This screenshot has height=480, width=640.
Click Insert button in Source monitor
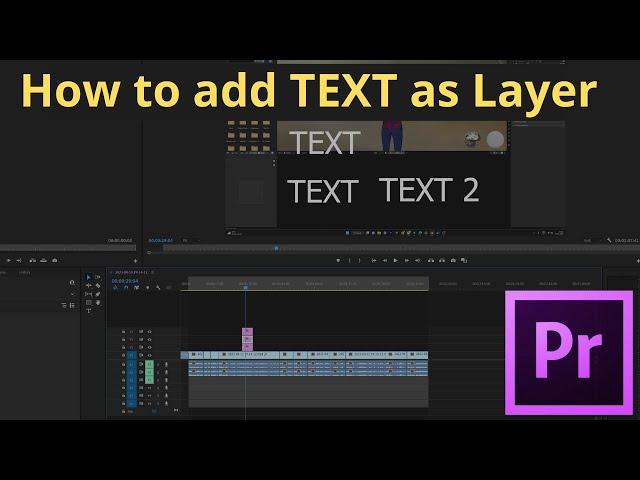click(33, 260)
